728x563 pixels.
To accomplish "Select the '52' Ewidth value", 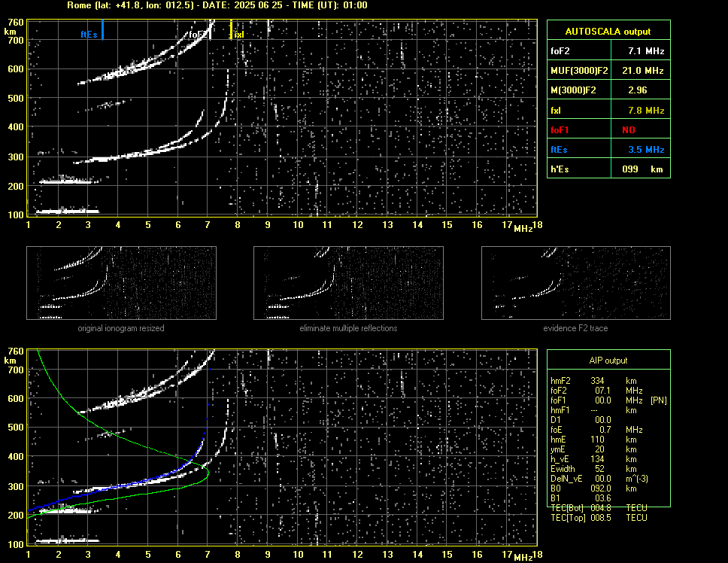I will pyautogui.click(x=600, y=469).
